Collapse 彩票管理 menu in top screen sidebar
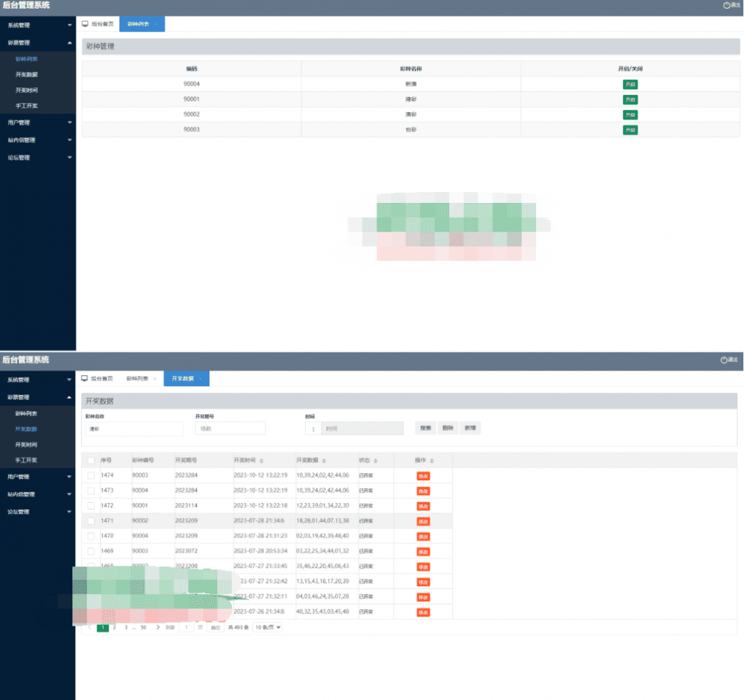This screenshot has height=700, width=747. 38,43
